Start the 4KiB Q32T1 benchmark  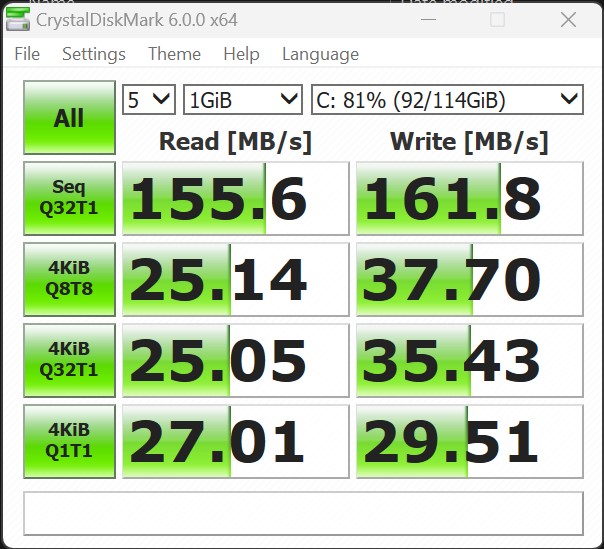(69, 360)
